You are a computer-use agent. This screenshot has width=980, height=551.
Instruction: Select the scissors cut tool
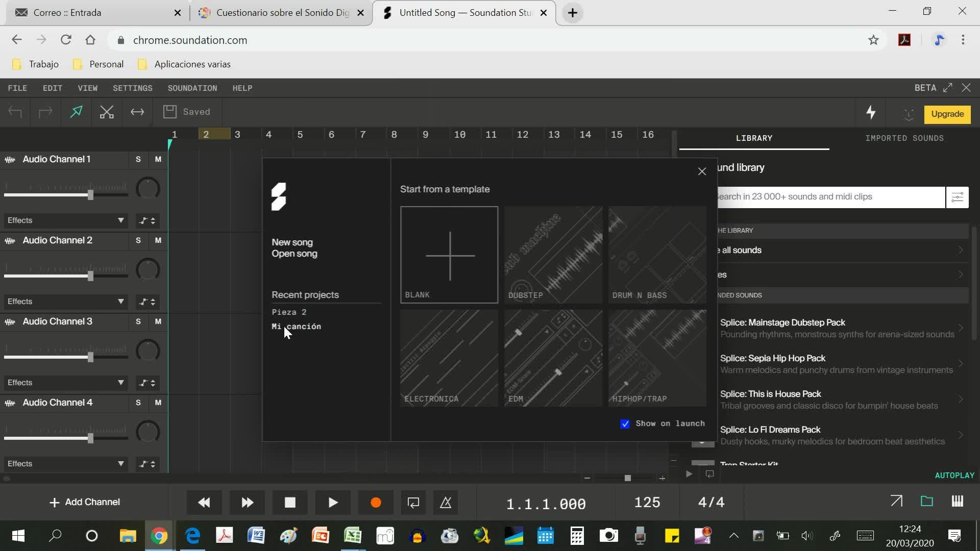click(x=107, y=112)
